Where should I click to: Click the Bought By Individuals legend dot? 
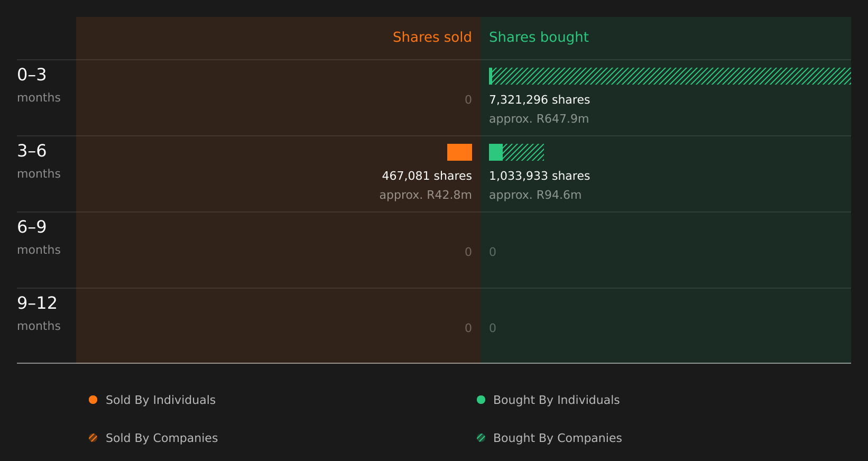481,400
